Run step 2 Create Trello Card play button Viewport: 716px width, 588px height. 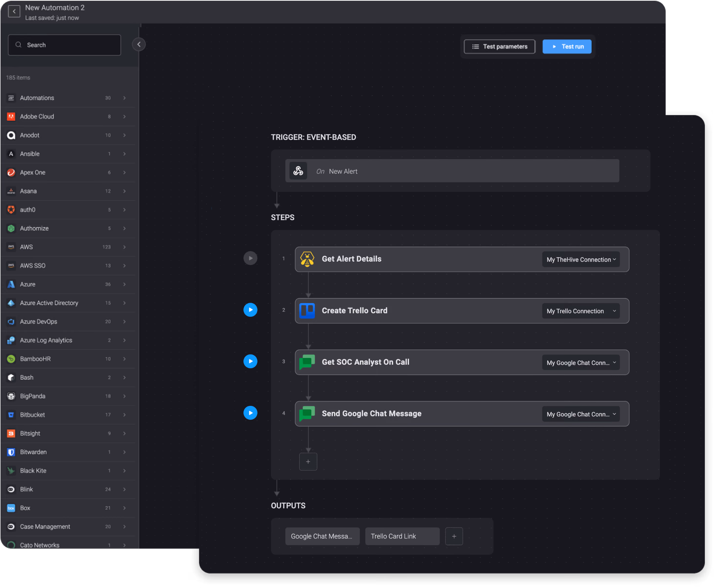pyautogui.click(x=251, y=310)
